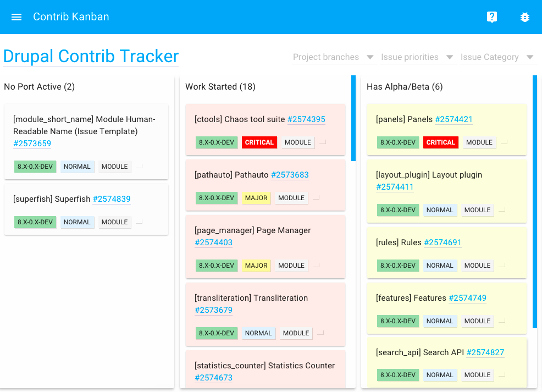The width and height of the screenshot is (542, 392).
Task: Open Layout plugin issue #2574411
Action: [x=395, y=187]
